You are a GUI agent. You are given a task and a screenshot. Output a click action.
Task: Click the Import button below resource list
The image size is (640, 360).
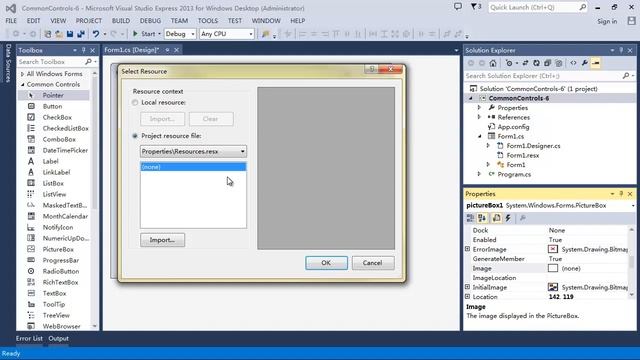[x=162, y=240]
